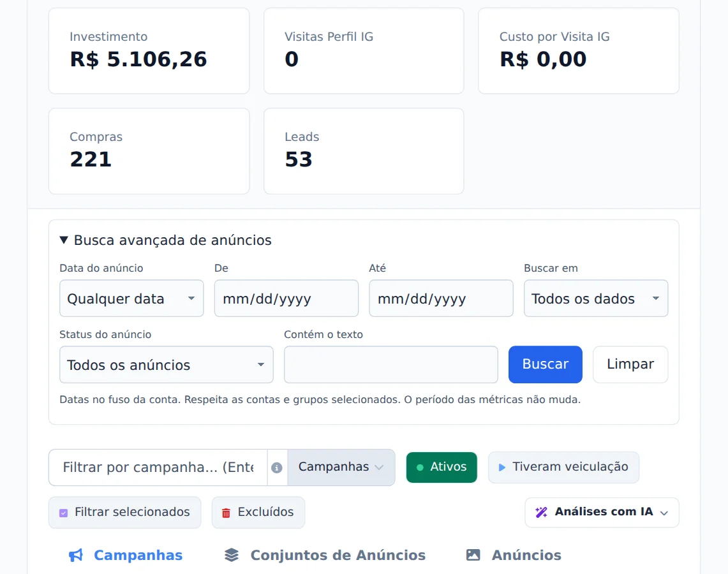Switch to Conjuntos de Anúncios tab
The height and width of the screenshot is (574, 728).
coord(325,555)
